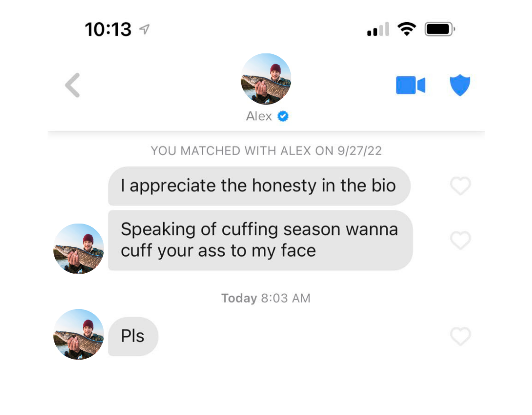
Task: Open Alex's profile photo in header
Action: pyautogui.click(x=266, y=79)
